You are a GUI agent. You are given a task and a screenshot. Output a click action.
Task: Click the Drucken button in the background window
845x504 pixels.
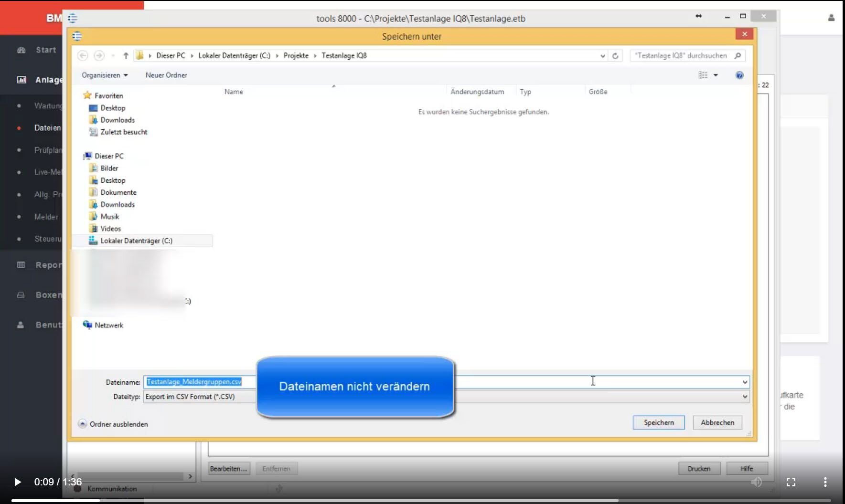coord(699,469)
